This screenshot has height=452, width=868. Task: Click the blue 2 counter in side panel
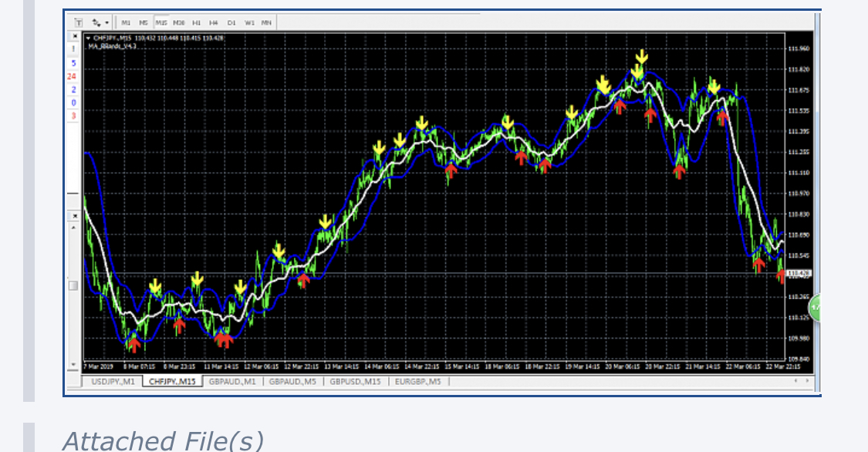tap(73, 89)
